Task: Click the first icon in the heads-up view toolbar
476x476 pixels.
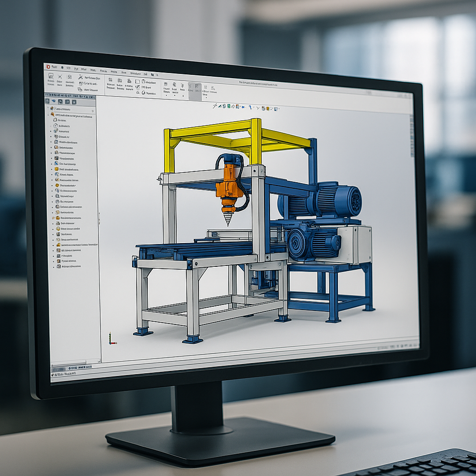Action: (x=215, y=106)
